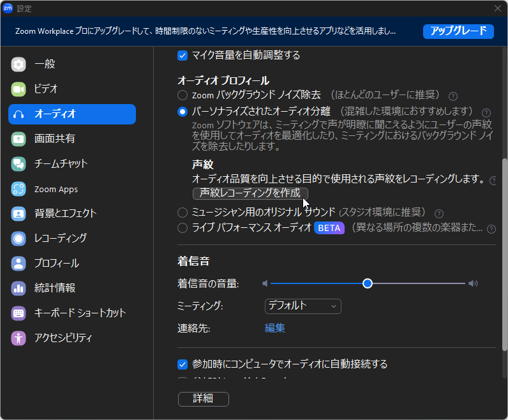Click the Zoom logo in title bar
This screenshot has width=508, height=420.
coord(8,8)
